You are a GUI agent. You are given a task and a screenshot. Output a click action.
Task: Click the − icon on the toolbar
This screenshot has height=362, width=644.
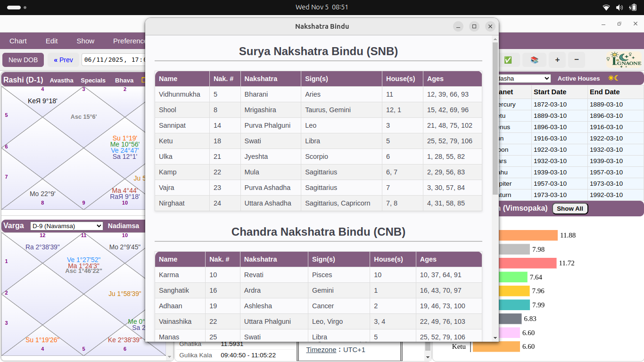coord(577,60)
